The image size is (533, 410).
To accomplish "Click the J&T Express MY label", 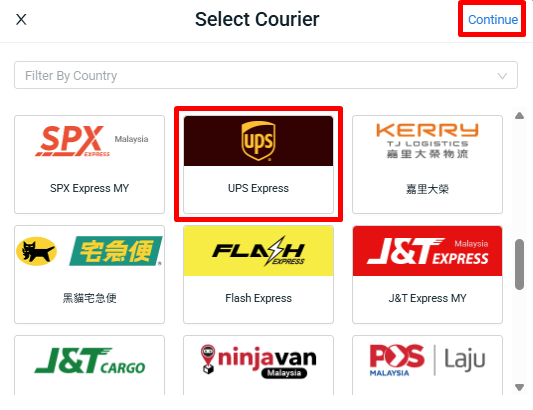I will tap(427, 298).
